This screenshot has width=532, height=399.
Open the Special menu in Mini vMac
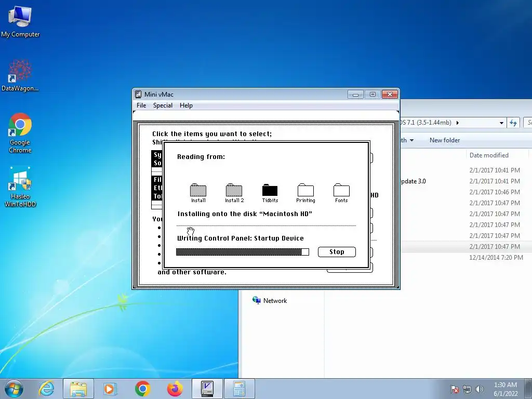pyautogui.click(x=163, y=105)
